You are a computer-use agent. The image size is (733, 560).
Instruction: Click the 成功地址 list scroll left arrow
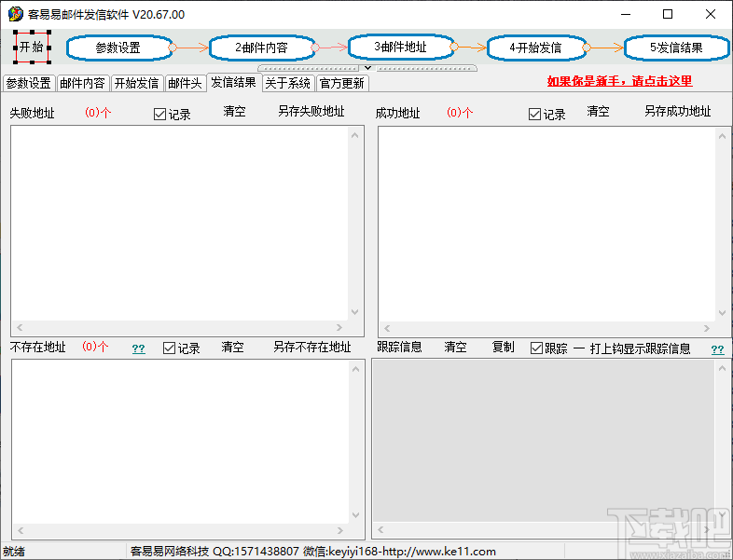[x=387, y=328]
